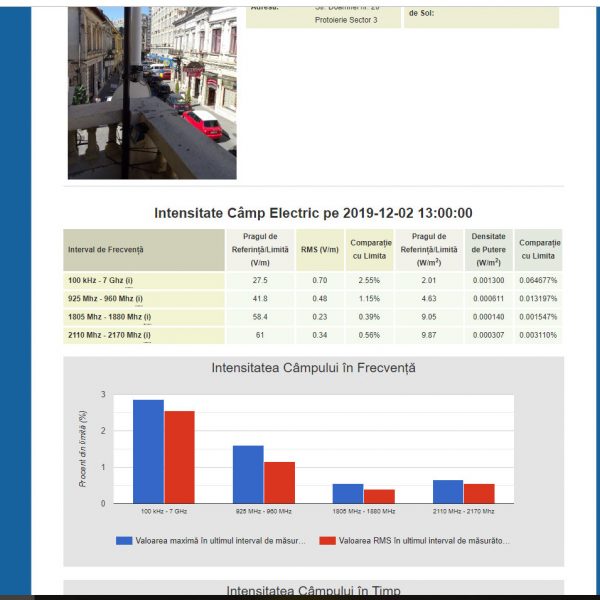The width and height of the screenshot is (600, 600).
Task: Click the Intensitatea Câmpului în Frecvență chart title
Action: pyautogui.click(x=313, y=368)
